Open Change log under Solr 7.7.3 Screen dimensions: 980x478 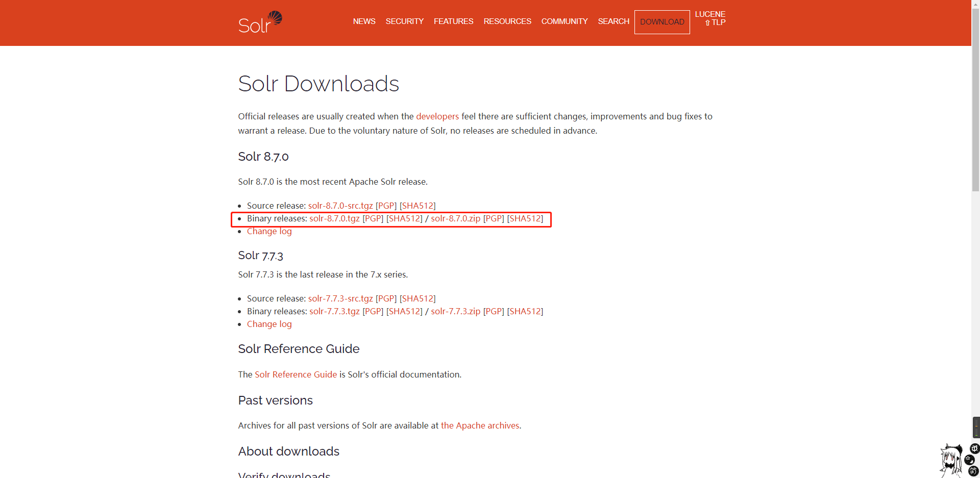(x=269, y=324)
